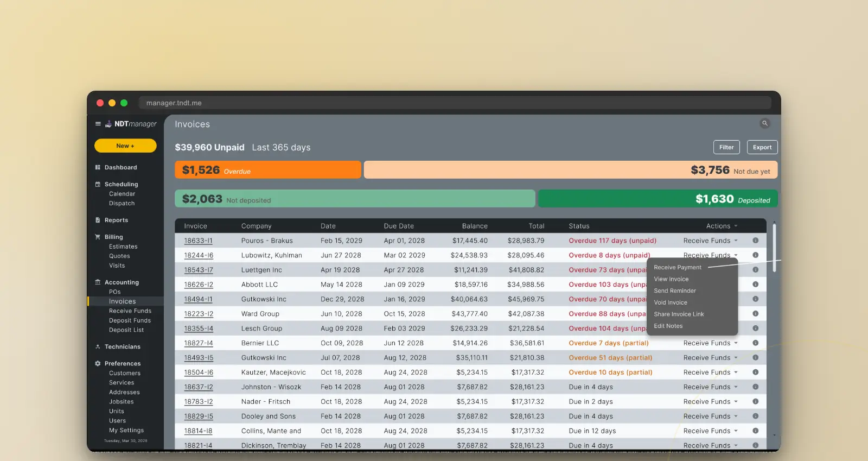Open Estimates under Billing

[123, 247]
